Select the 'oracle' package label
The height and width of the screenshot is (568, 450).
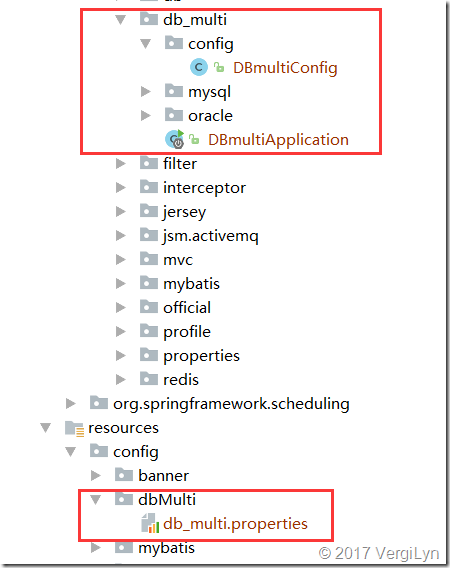pos(210,116)
